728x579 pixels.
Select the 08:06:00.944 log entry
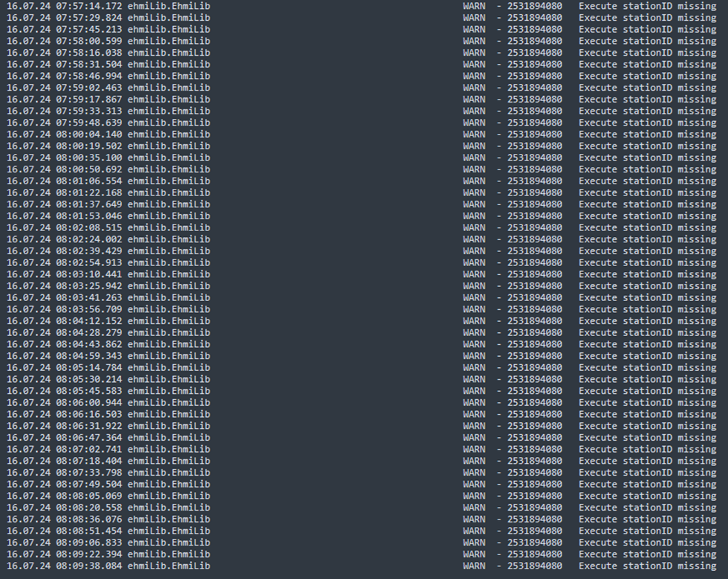click(x=361, y=402)
